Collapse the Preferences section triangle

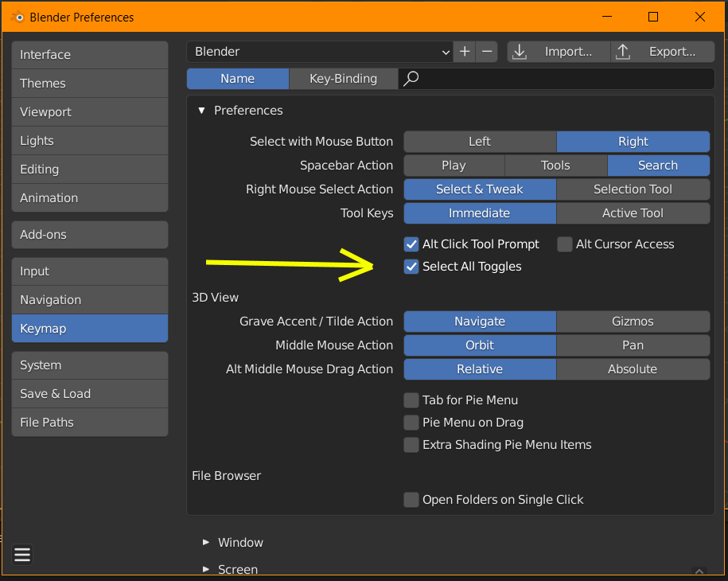[201, 111]
